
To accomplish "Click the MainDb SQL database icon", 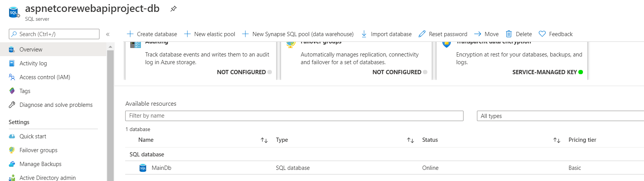I will pos(143,168).
